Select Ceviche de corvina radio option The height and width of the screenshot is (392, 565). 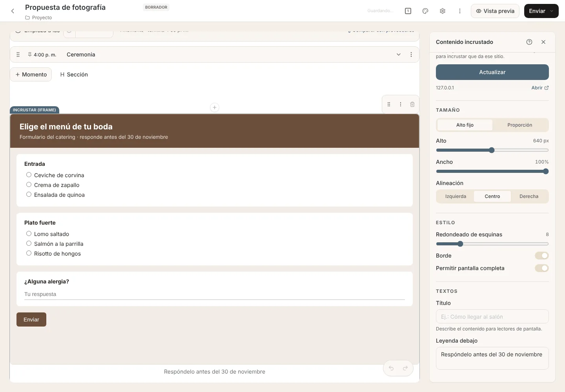click(x=29, y=175)
